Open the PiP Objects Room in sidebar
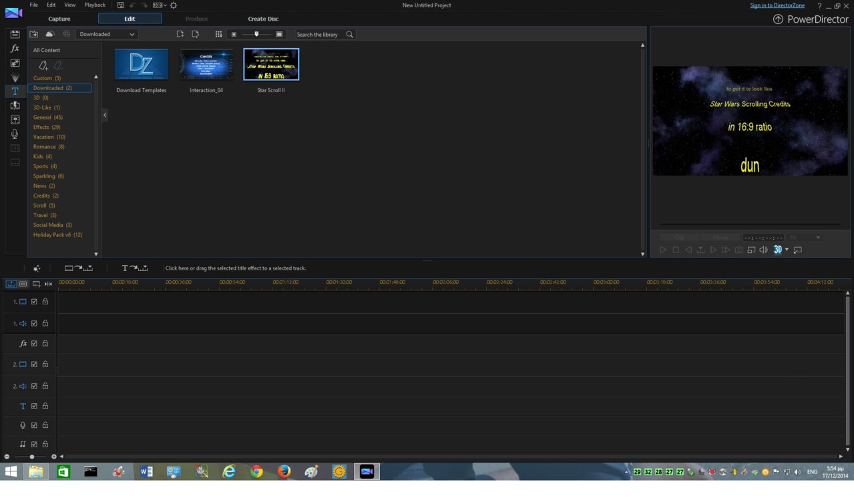This screenshot has width=854, height=504. click(x=15, y=63)
